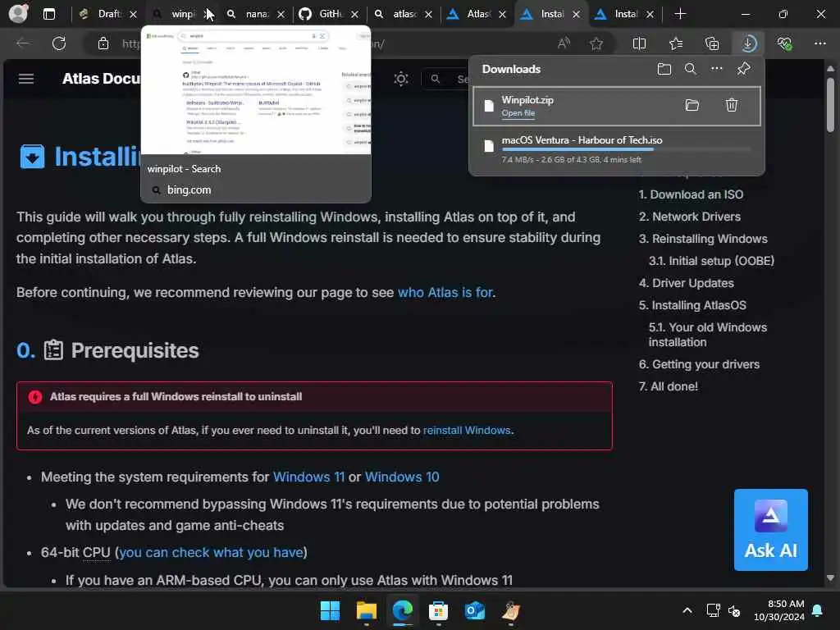Switch to the Draft tab
Viewport: 840px width, 630px height.
[109, 14]
